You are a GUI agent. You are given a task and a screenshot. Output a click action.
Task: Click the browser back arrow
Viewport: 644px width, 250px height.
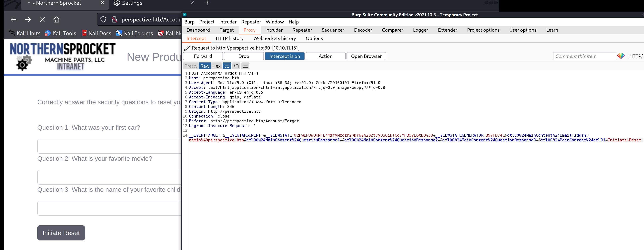click(x=14, y=19)
